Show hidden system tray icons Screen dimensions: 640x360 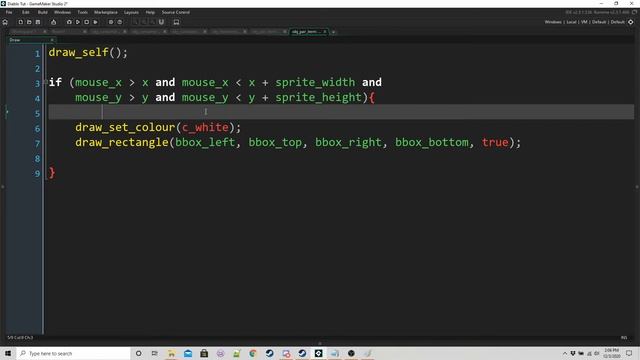tap(565, 353)
